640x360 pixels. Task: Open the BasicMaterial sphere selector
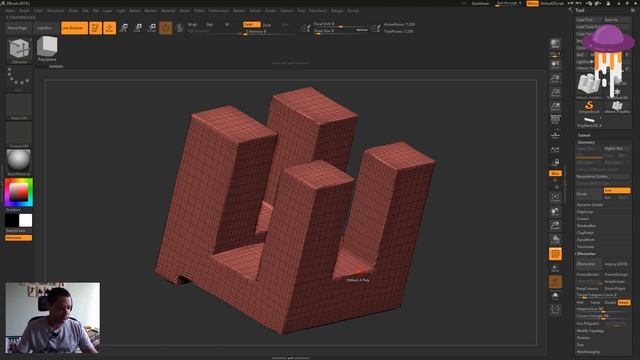tap(19, 162)
